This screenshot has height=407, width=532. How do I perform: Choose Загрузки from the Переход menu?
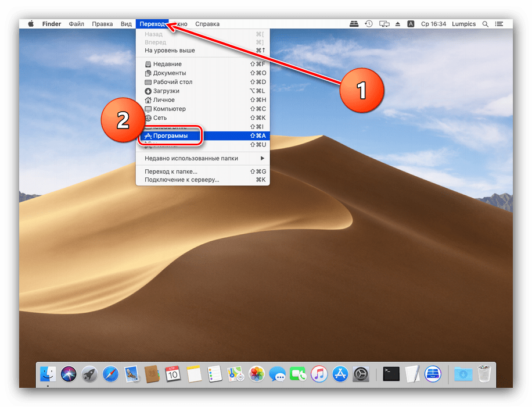(x=166, y=91)
